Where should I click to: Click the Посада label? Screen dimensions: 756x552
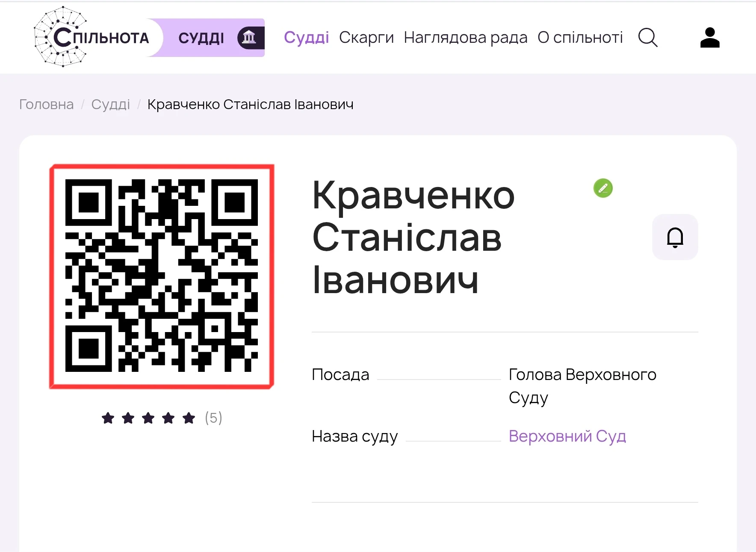340,374
